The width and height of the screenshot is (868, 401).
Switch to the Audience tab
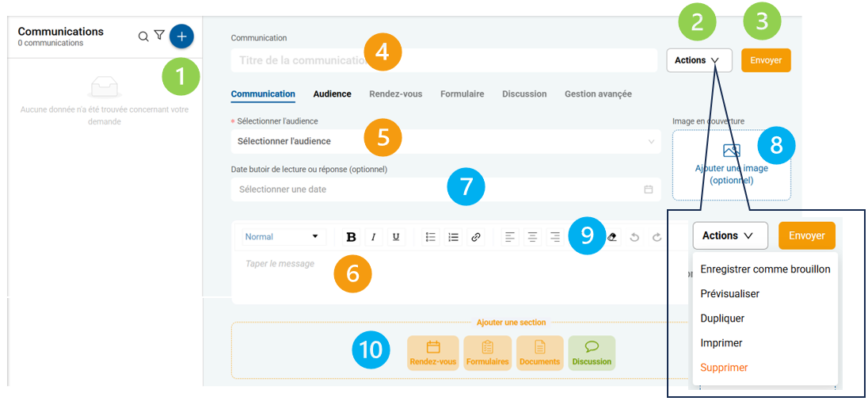(x=332, y=94)
